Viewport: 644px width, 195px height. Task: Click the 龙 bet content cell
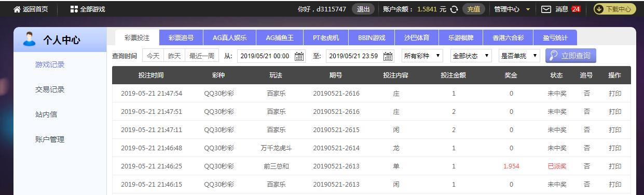click(x=396, y=148)
